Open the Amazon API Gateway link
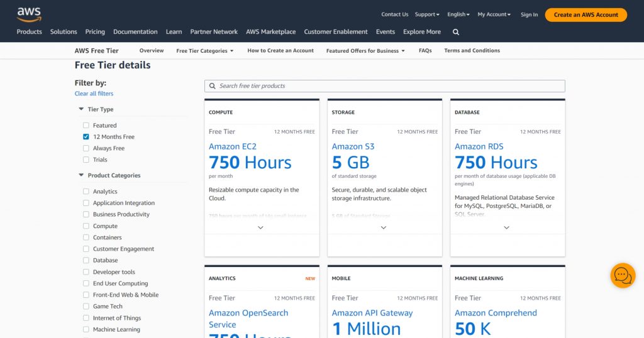 (x=372, y=313)
